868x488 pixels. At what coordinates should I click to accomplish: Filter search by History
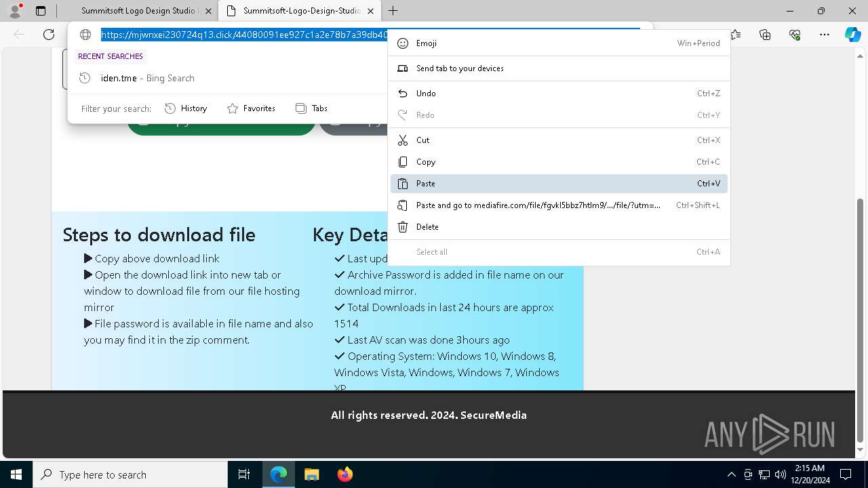pos(186,108)
